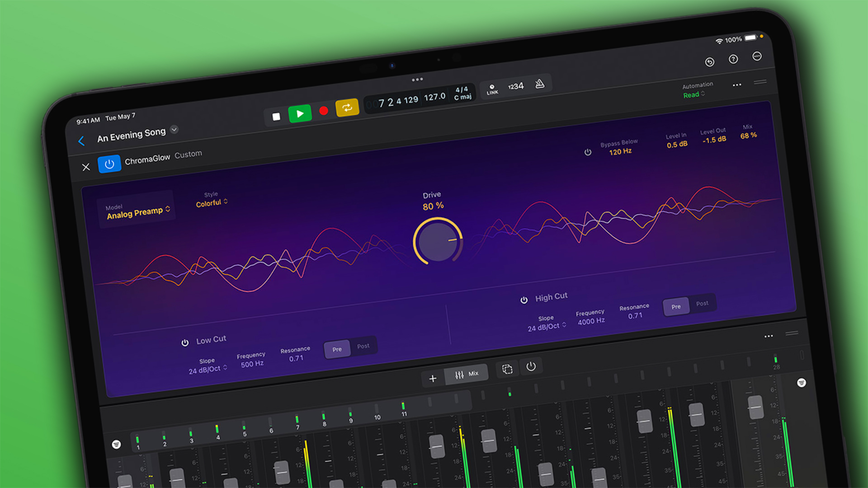The image size is (868, 488).
Task: Close the ChromaGlow plugin with the X
Action: pos(86,167)
